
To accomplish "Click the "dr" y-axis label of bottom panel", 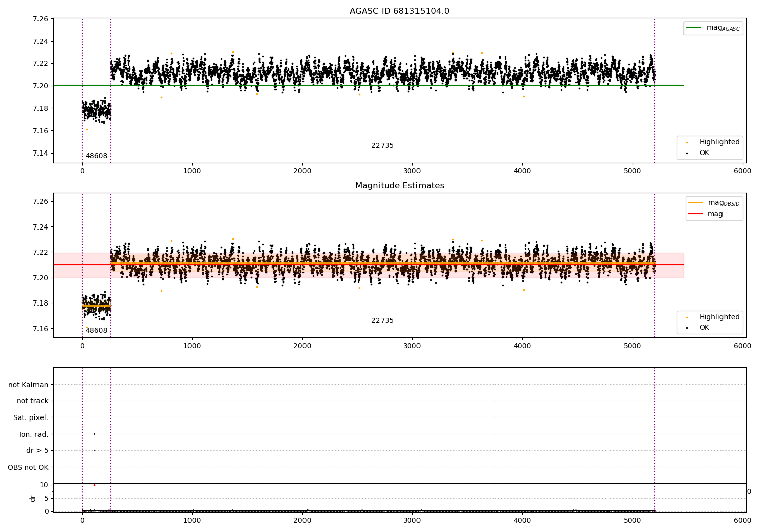I will point(33,498).
